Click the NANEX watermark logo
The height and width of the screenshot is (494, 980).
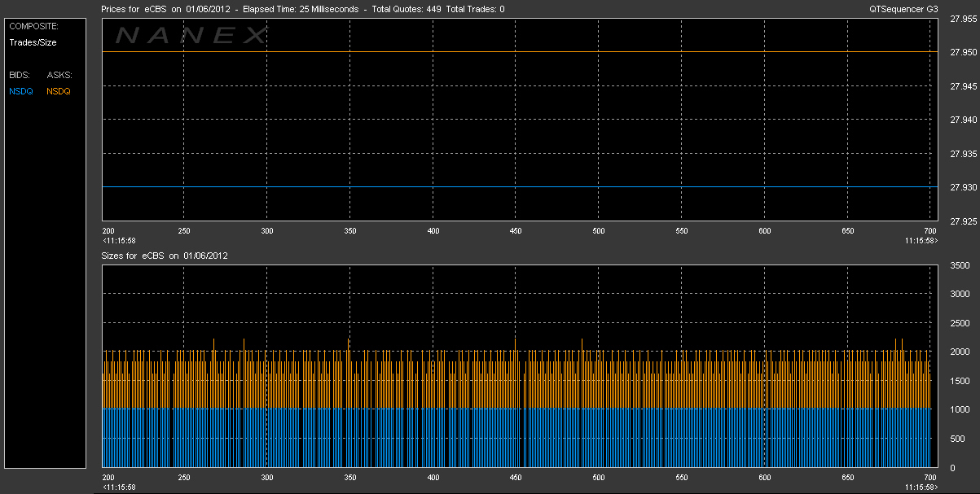tap(191, 36)
